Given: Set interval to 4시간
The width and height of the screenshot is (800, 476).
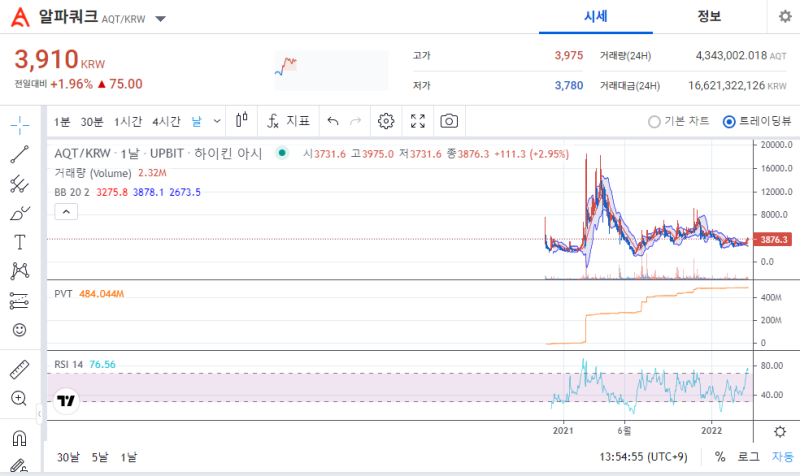Looking at the screenshot, I should pyautogui.click(x=166, y=121).
